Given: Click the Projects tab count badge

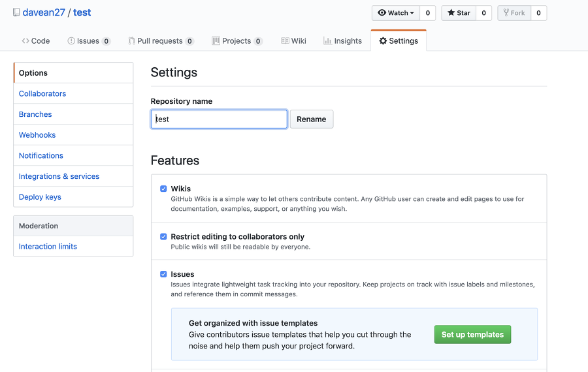Looking at the screenshot, I should pyautogui.click(x=258, y=41).
